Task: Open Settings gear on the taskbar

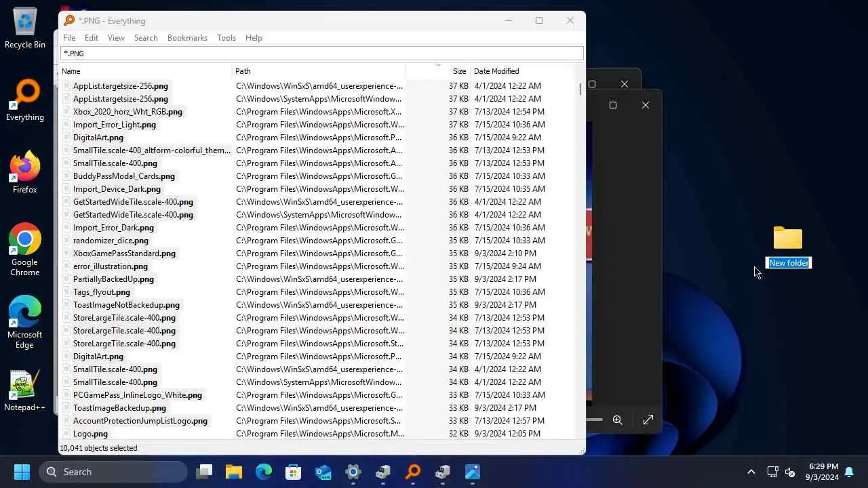Action: click(x=353, y=472)
